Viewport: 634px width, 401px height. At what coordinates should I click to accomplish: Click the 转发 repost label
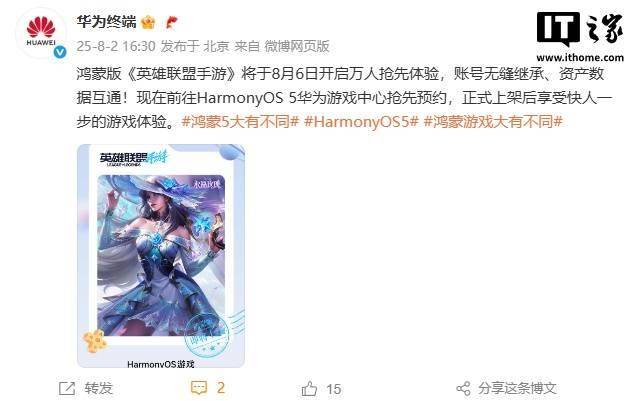98,388
